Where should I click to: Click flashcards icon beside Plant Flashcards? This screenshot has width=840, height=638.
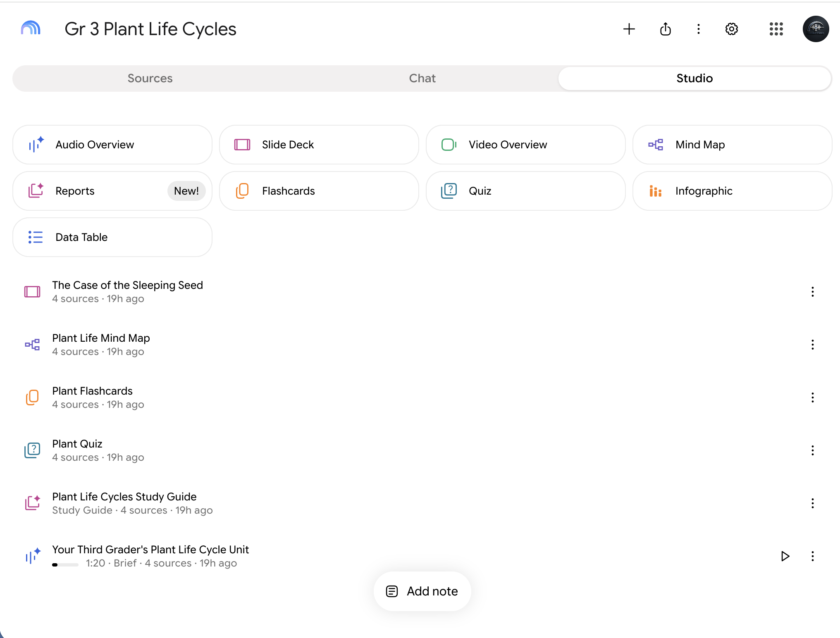pos(32,398)
